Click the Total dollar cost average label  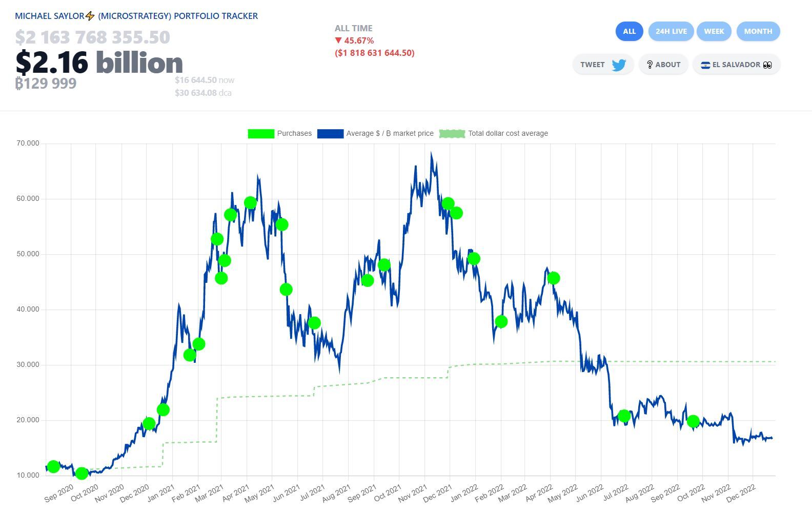pyautogui.click(x=508, y=133)
